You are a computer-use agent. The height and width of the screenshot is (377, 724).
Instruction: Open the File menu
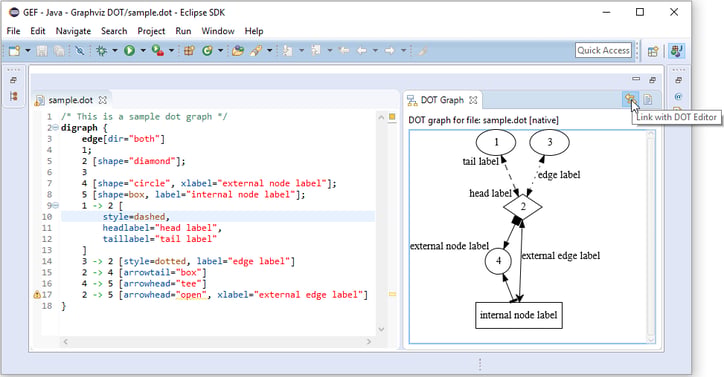(x=13, y=31)
